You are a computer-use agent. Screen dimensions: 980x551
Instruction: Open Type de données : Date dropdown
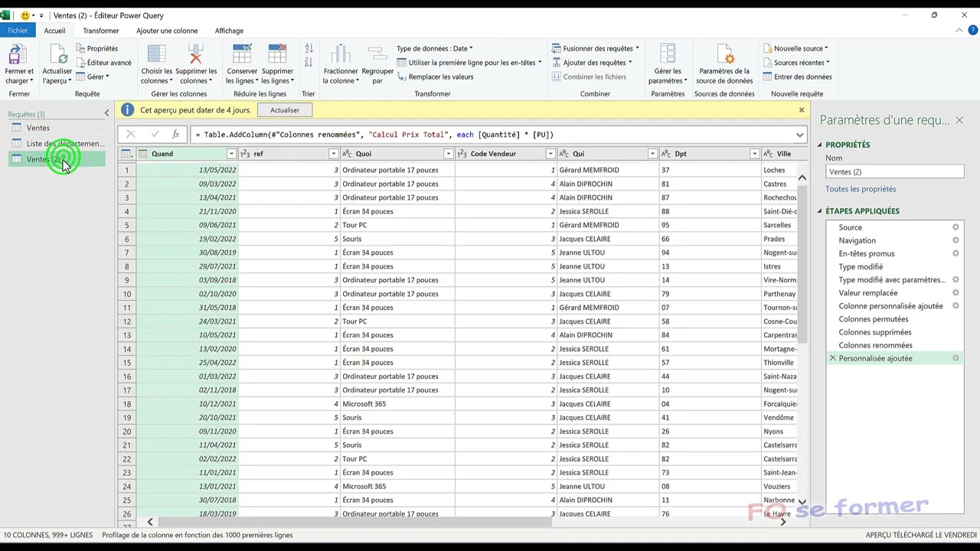[434, 48]
